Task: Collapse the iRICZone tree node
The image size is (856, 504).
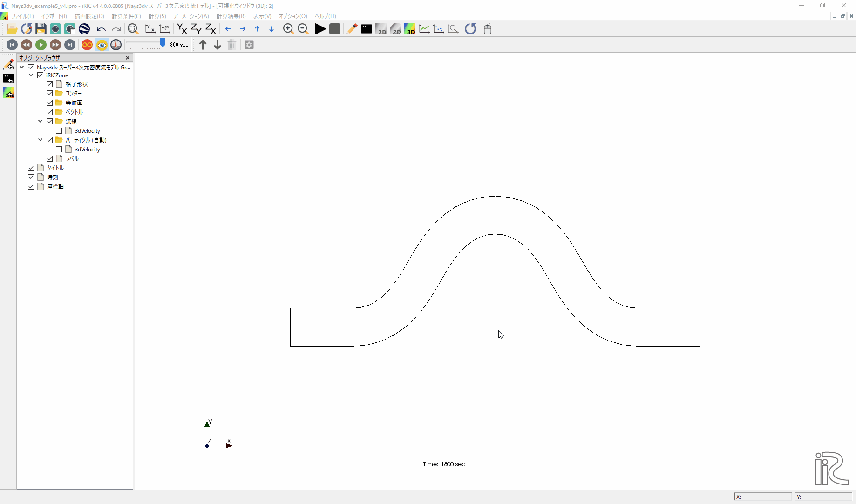Action: pyautogui.click(x=31, y=75)
